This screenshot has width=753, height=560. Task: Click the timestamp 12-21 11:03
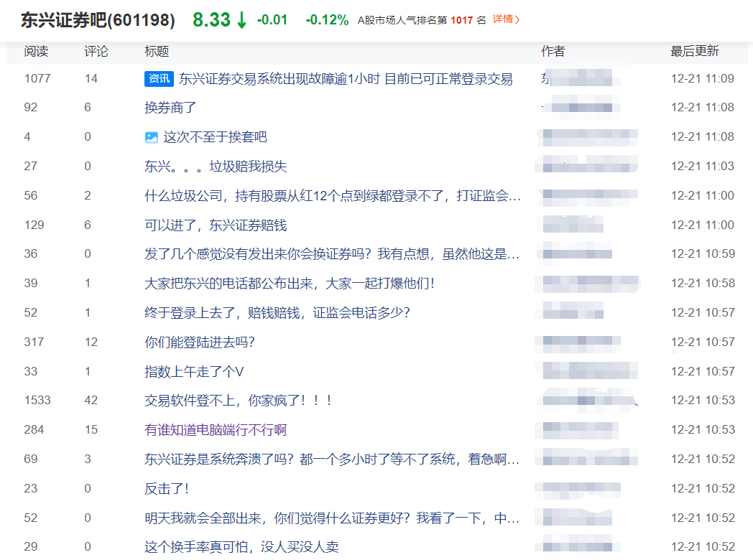tap(703, 166)
